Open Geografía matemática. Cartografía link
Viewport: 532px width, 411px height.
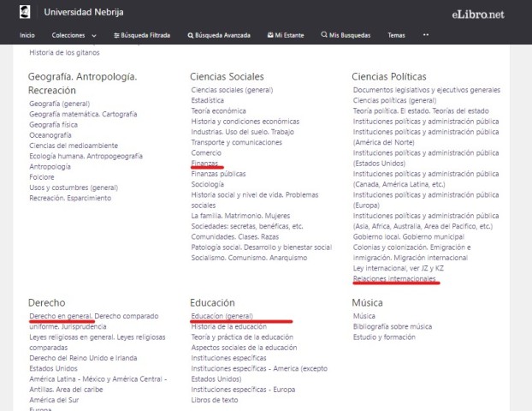[x=83, y=114]
